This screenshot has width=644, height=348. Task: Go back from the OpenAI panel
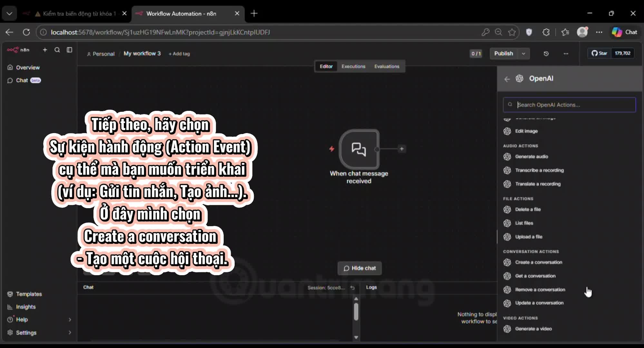pos(507,79)
